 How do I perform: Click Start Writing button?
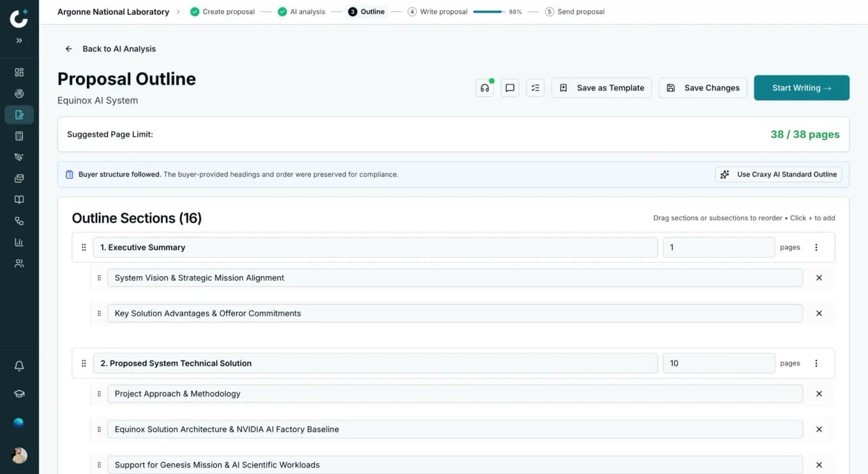pos(802,88)
